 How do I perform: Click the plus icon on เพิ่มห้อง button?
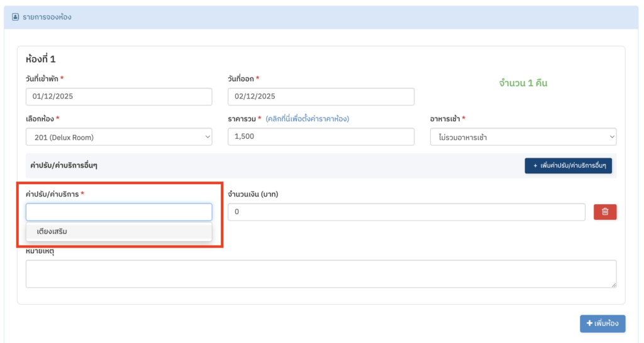(589, 324)
